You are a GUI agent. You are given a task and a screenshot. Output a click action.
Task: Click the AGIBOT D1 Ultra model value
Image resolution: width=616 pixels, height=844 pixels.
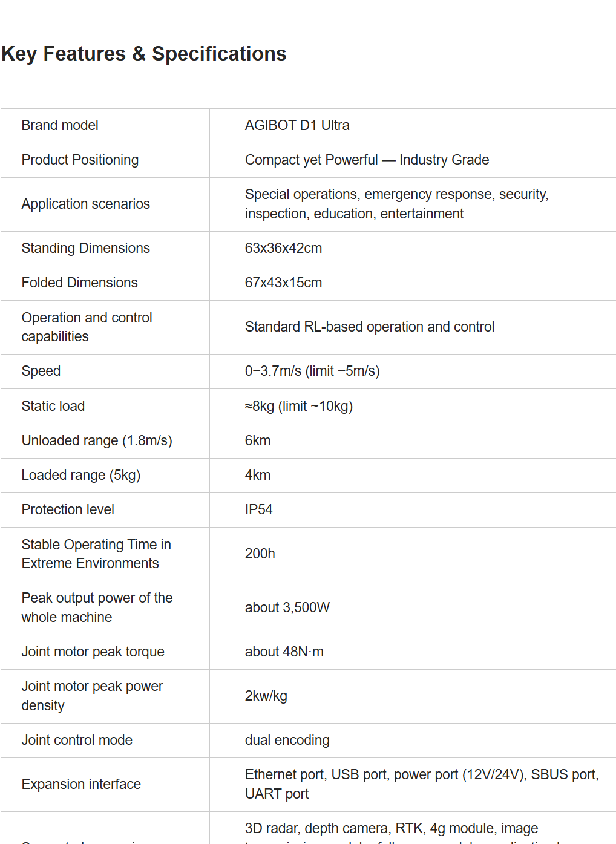click(x=297, y=125)
